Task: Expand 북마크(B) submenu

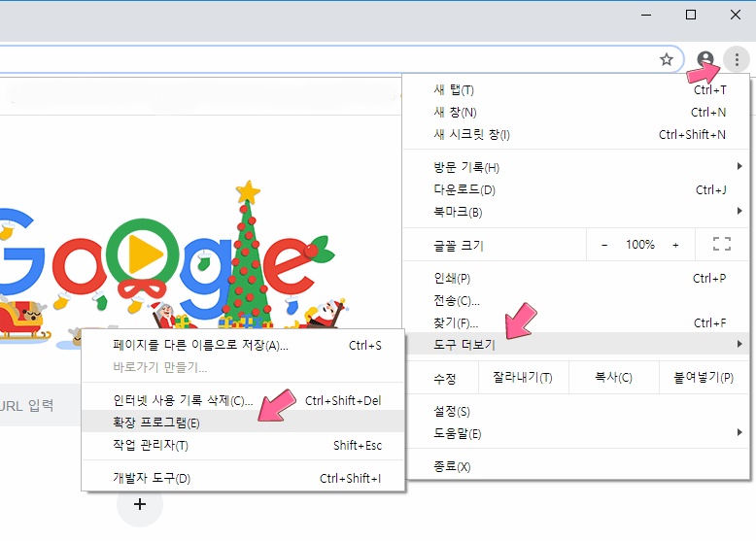Action: (576, 212)
